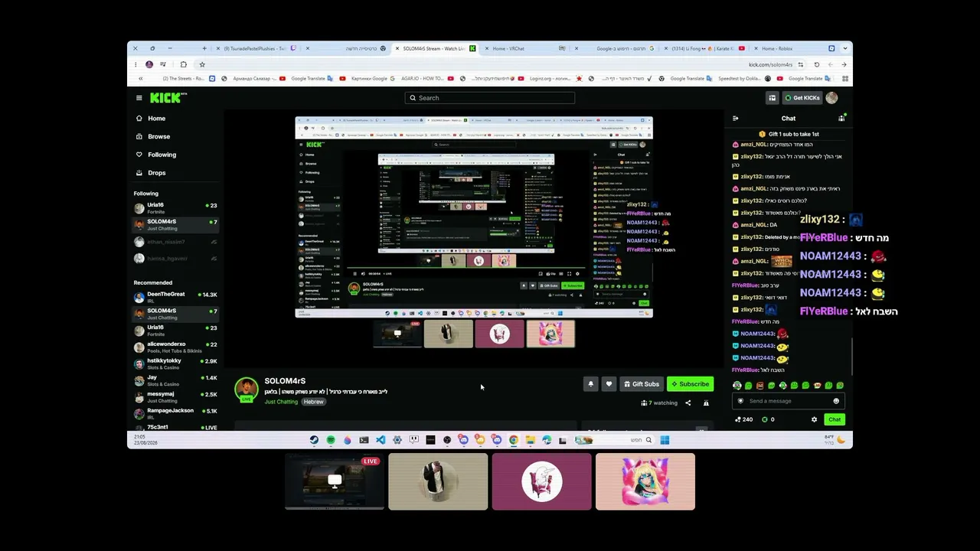Click the green Subscribe button
Image resolution: width=980 pixels, height=551 pixels.
coord(690,384)
